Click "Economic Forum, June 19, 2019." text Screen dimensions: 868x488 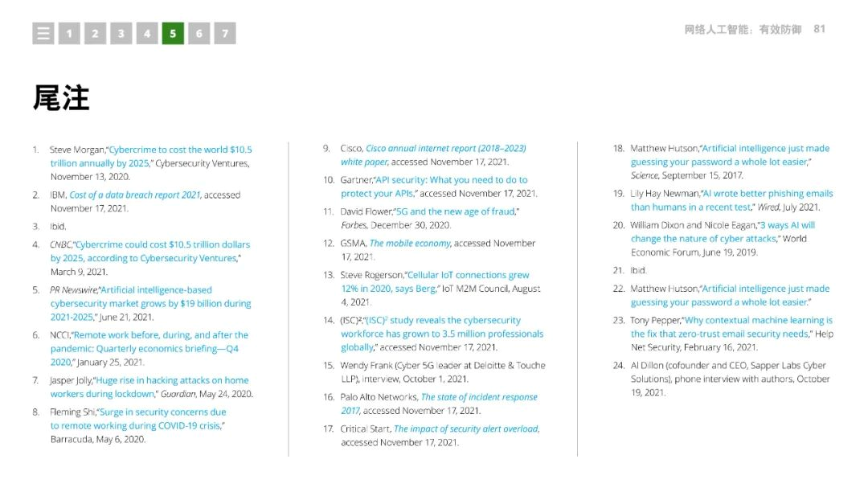pos(694,252)
